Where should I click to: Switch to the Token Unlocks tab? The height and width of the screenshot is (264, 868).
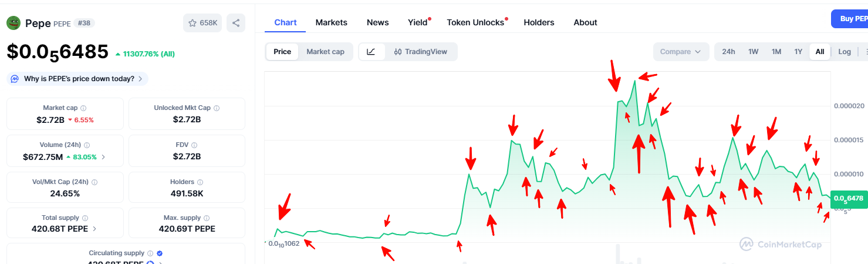475,22
